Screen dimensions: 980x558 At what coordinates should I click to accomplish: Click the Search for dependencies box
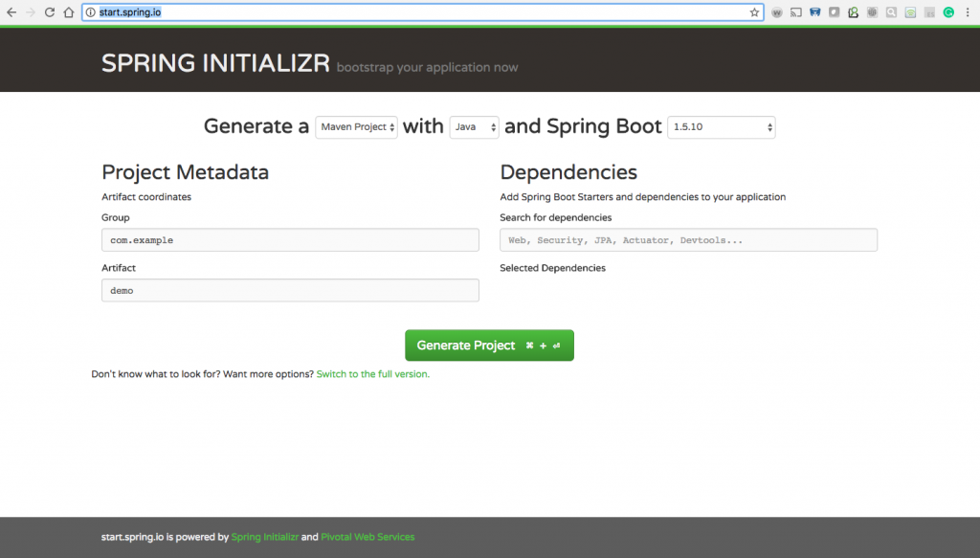pos(688,240)
